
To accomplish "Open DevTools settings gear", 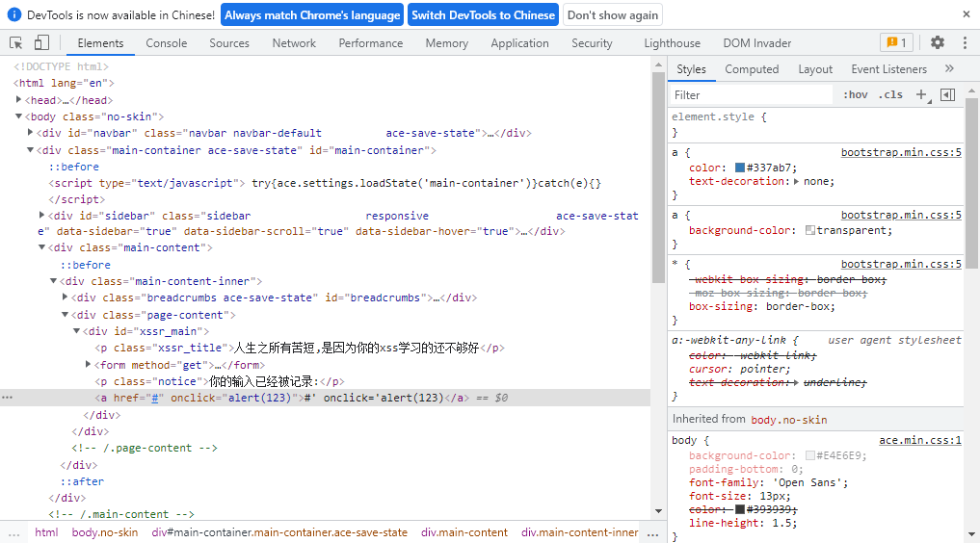I will [x=938, y=42].
